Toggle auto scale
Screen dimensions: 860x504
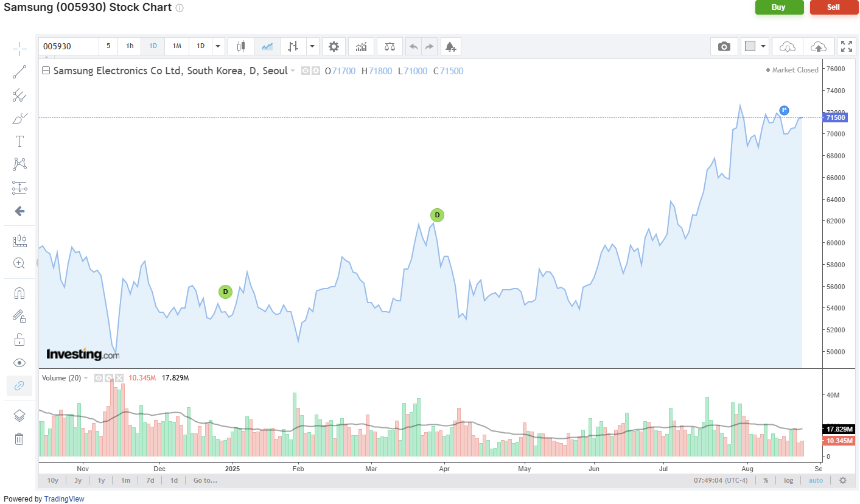click(x=816, y=480)
